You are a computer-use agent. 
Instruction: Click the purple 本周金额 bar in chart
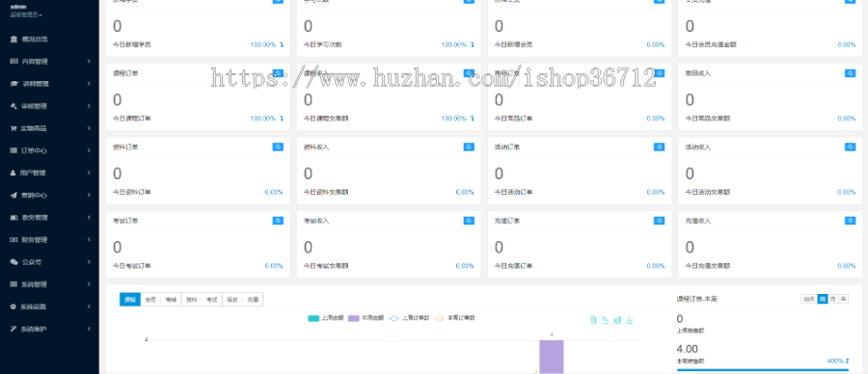tap(552, 357)
